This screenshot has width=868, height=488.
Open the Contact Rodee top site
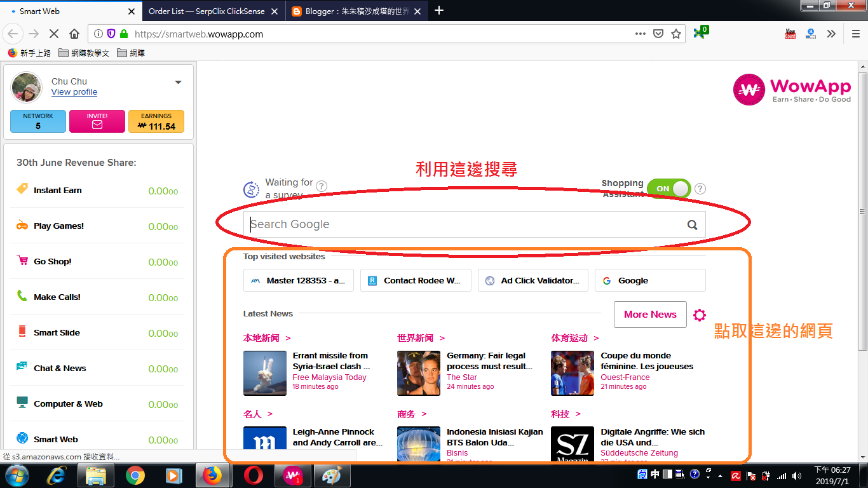(416, 280)
